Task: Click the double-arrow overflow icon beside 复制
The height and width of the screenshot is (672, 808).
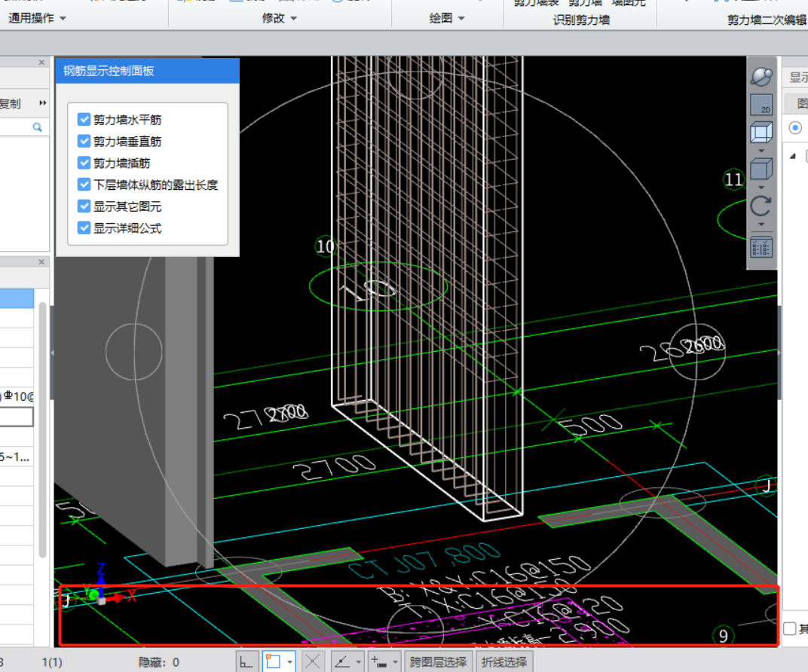Action: 43,103
